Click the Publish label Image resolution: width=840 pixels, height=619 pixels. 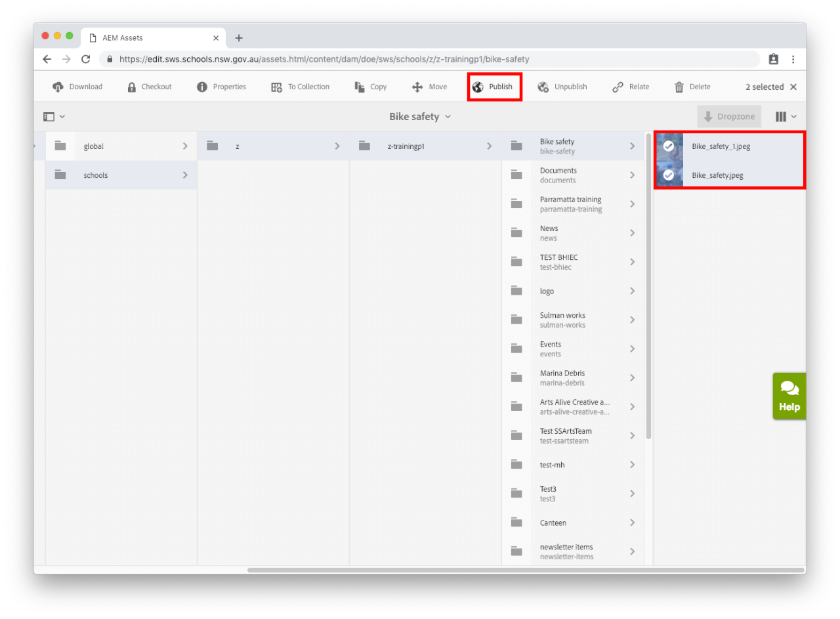point(501,87)
